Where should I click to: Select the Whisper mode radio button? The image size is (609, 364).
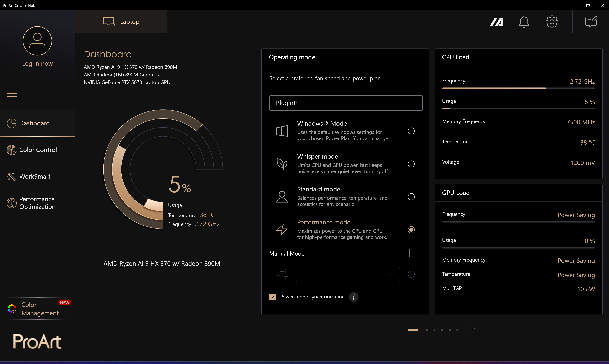click(411, 164)
